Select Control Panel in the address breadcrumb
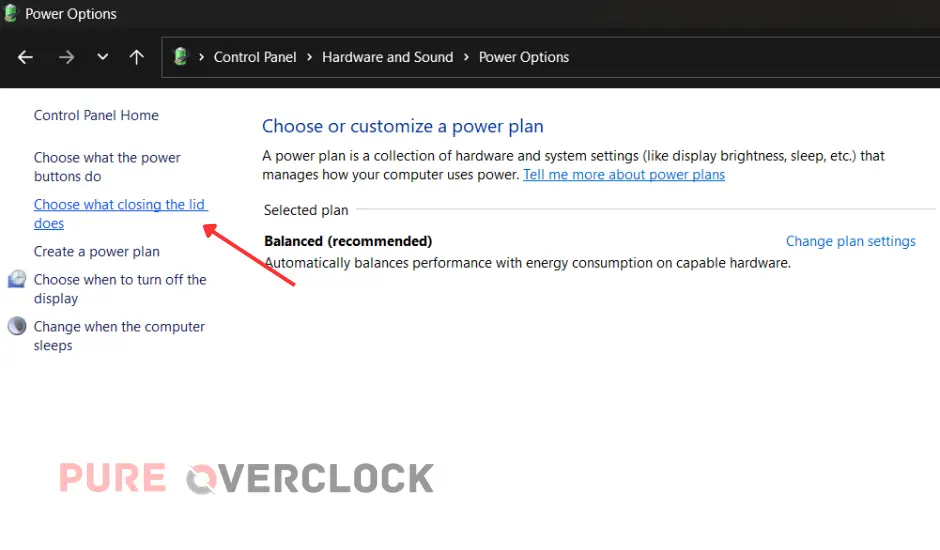This screenshot has height=550, width=940. 255,57
